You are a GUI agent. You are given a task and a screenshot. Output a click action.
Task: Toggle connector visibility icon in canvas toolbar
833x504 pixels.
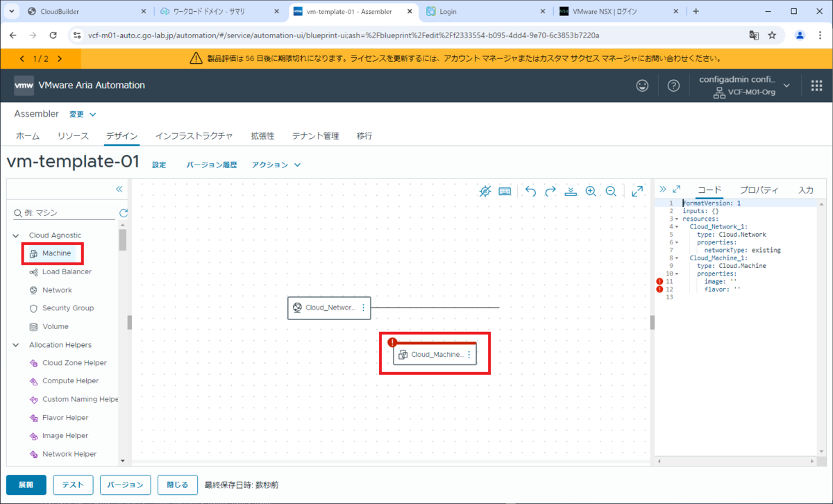pyautogui.click(x=485, y=191)
